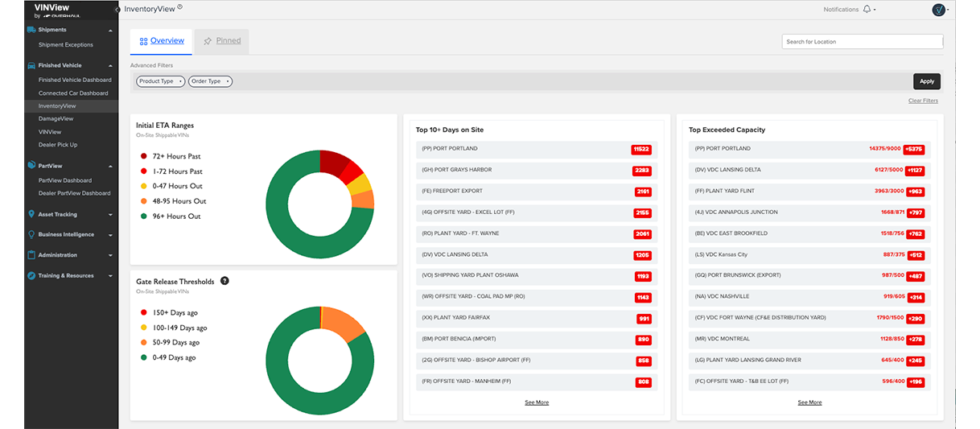Click the Finished Vehicle car icon
The width and height of the screenshot is (980, 429).
coord(31,65)
